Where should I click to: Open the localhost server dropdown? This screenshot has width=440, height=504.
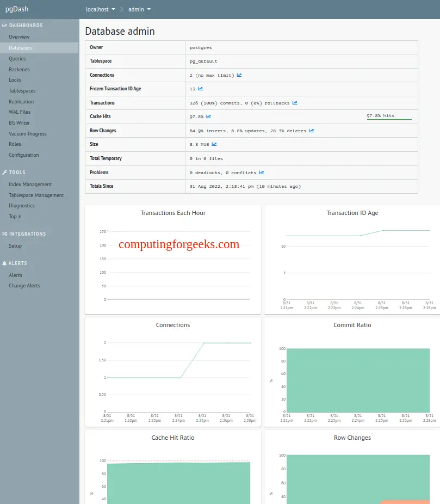point(101,9)
